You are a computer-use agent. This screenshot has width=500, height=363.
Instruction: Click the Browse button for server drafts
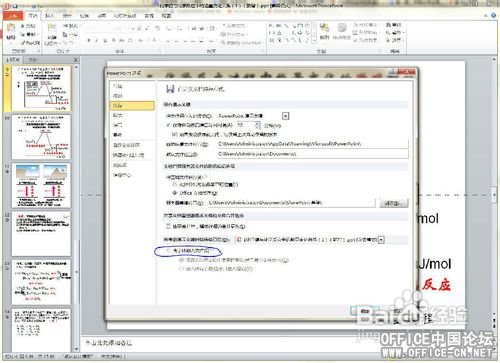[394, 203]
